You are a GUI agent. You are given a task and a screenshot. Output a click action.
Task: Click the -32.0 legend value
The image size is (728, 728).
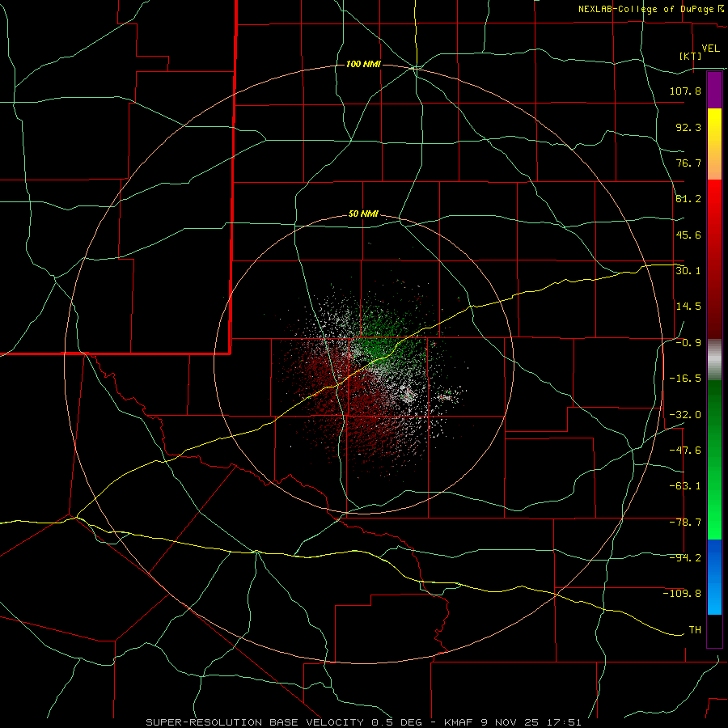point(685,415)
